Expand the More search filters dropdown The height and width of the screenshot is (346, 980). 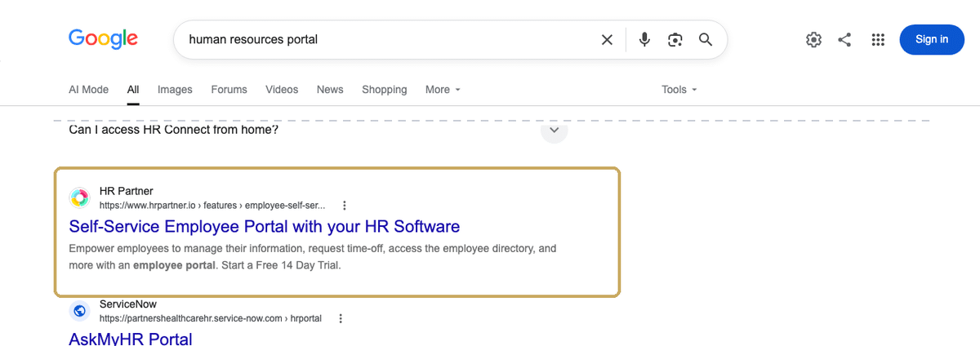(x=443, y=90)
